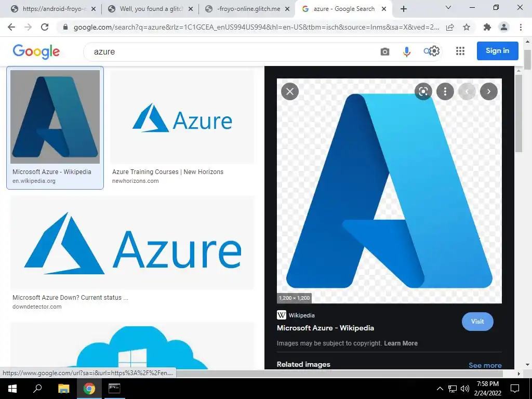Go back to previous page
The width and height of the screenshot is (532, 399).
coord(11,27)
